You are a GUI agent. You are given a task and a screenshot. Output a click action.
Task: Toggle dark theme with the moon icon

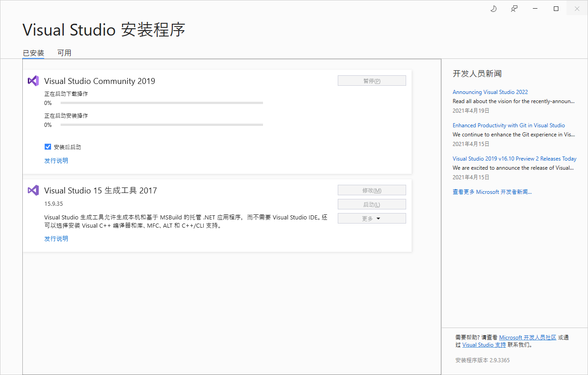tap(493, 8)
